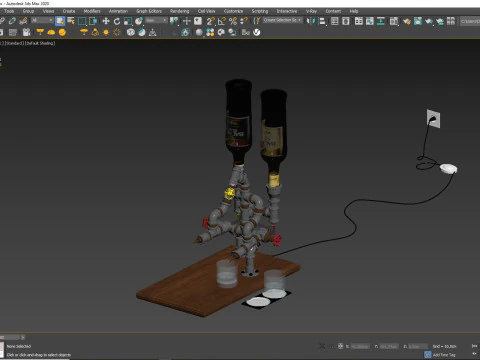The height and width of the screenshot is (360, 480).
Task: Click Select and Manipulate crosshair icon
Action: pos(187,21)
